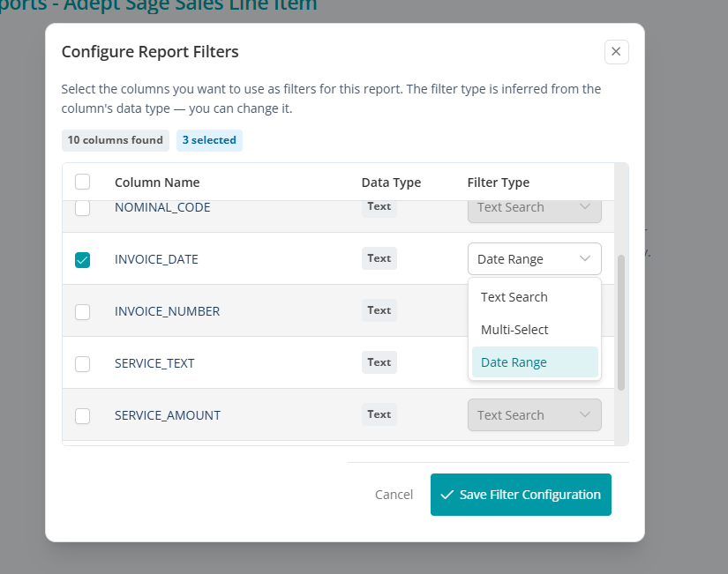
Task: Click the Text data type badge for INVOICE_DATE
Action: [379, 258]
